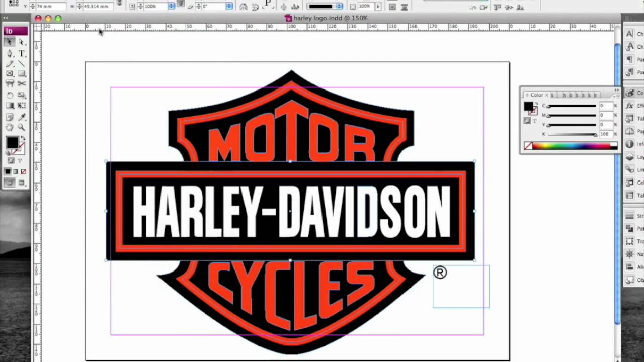The image size is (644, 362).
Task: Toggle the constrain proportions chain icon
Action: pos(120,3)
